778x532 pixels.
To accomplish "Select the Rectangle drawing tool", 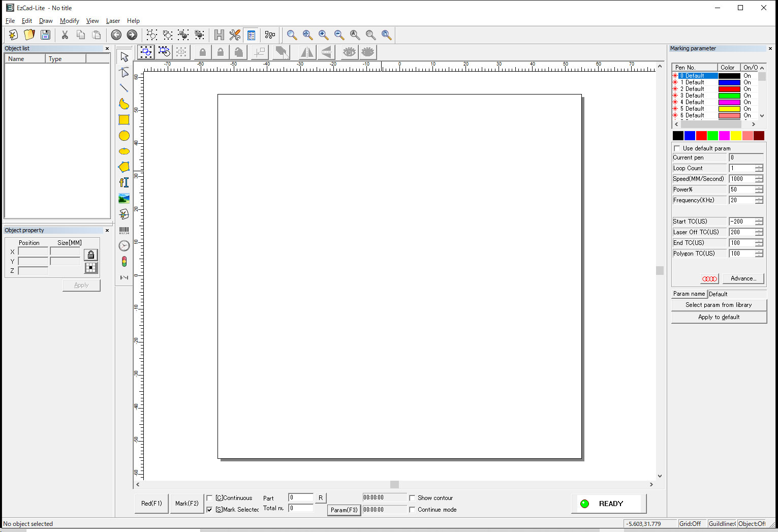I will pos(124,120).
